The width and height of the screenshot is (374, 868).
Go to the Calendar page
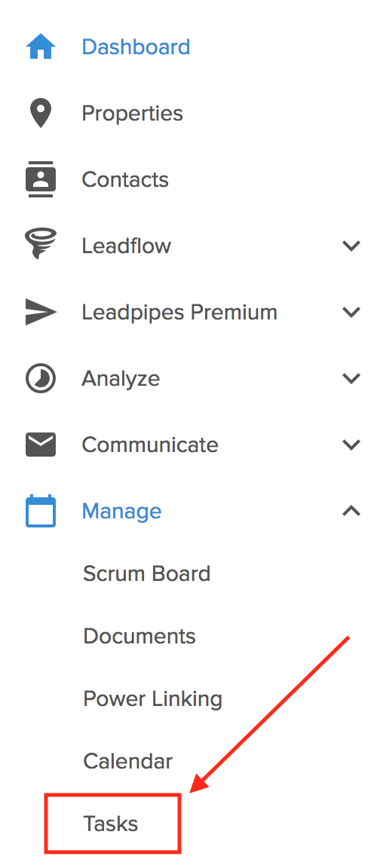point(128,761)
